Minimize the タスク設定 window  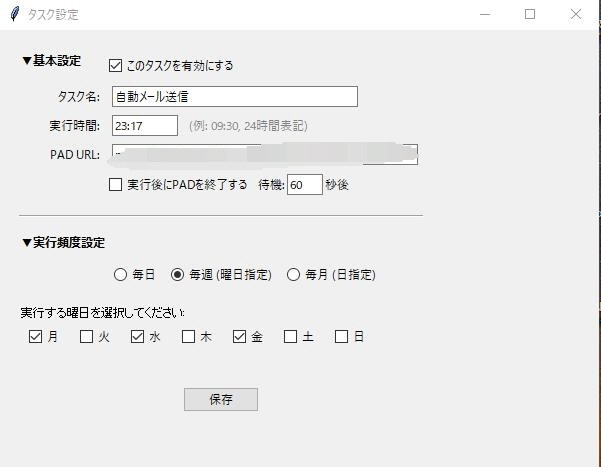click(x=485, y=14)
